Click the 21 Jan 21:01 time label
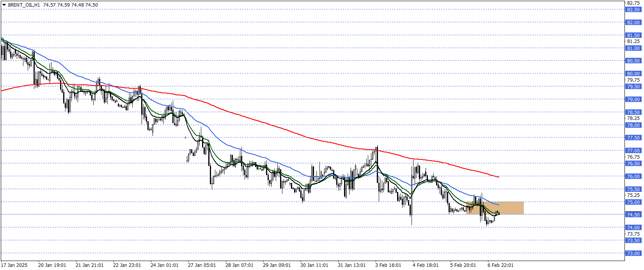The width and height of the screenshot is (644, 270). [89, 265]
